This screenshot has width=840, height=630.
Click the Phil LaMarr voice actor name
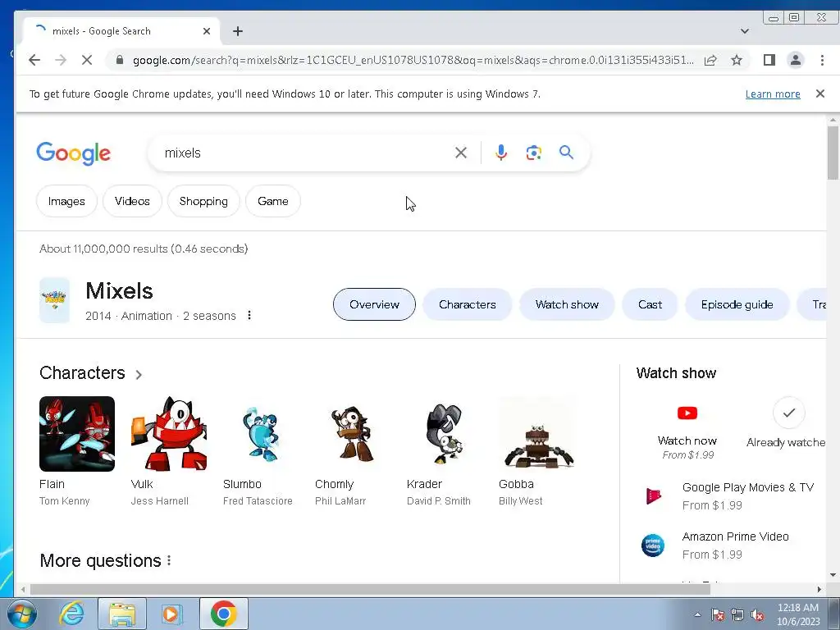(340, 501)
